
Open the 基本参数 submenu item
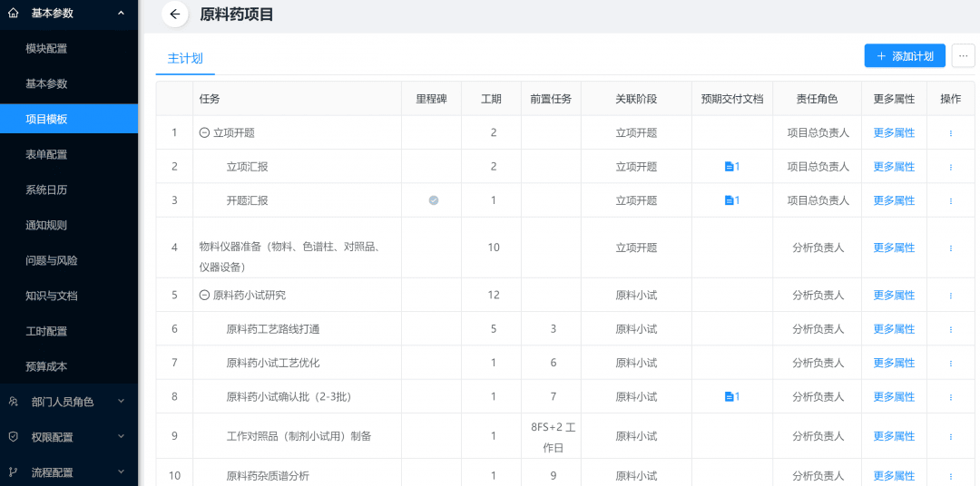pos(69,83)
